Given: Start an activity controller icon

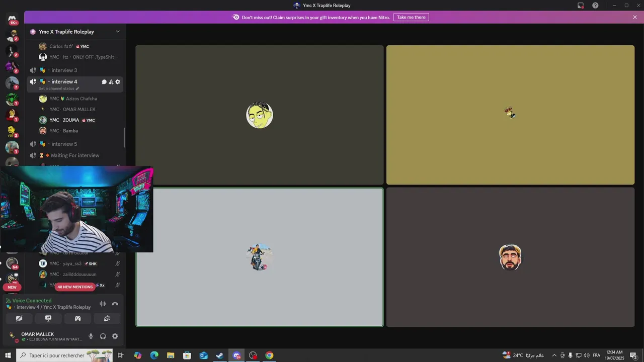Looking at the screenshot, I should [x=77, y=318].
